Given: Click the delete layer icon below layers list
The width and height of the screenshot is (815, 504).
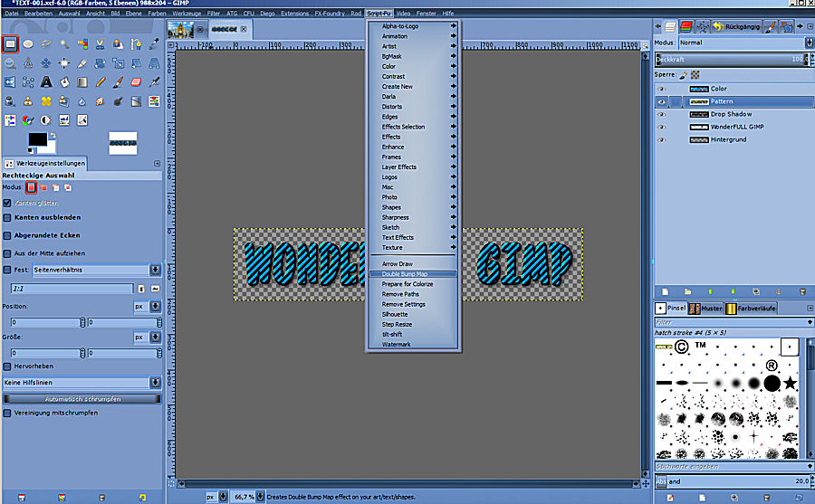Looking at the screenshot, I should click(x=802, y=292).
